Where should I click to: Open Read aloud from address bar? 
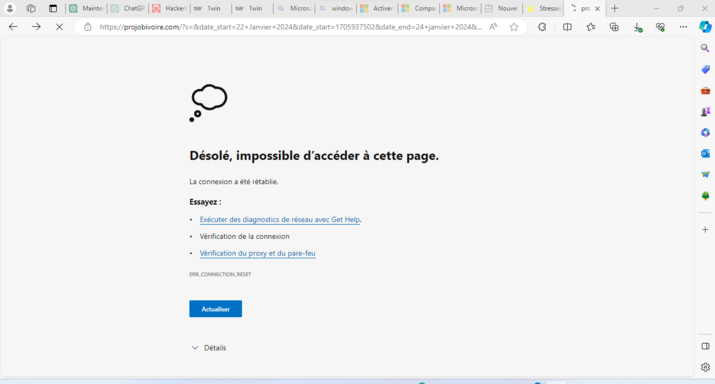(493, 27)
